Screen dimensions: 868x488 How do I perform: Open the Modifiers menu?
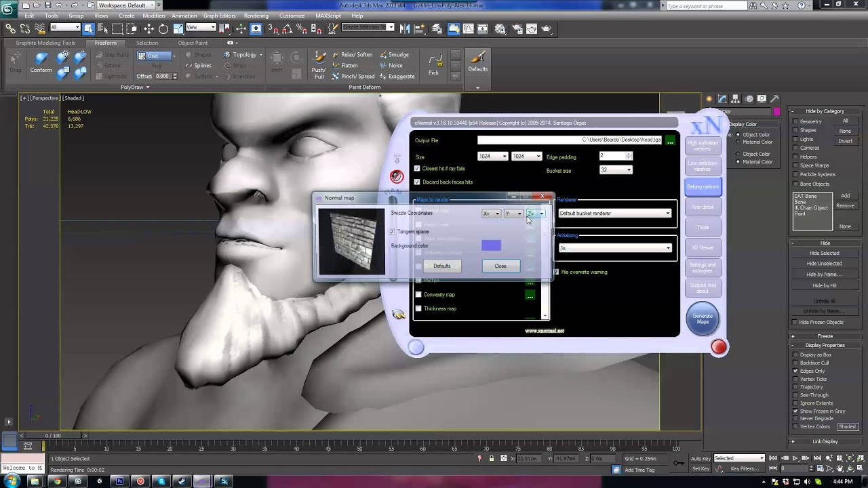click(154, 16)
